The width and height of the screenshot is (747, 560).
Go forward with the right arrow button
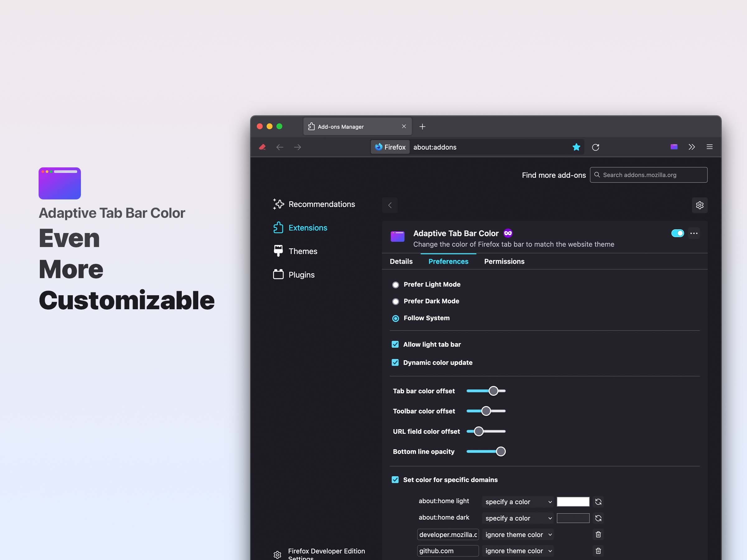pos(297,147)
